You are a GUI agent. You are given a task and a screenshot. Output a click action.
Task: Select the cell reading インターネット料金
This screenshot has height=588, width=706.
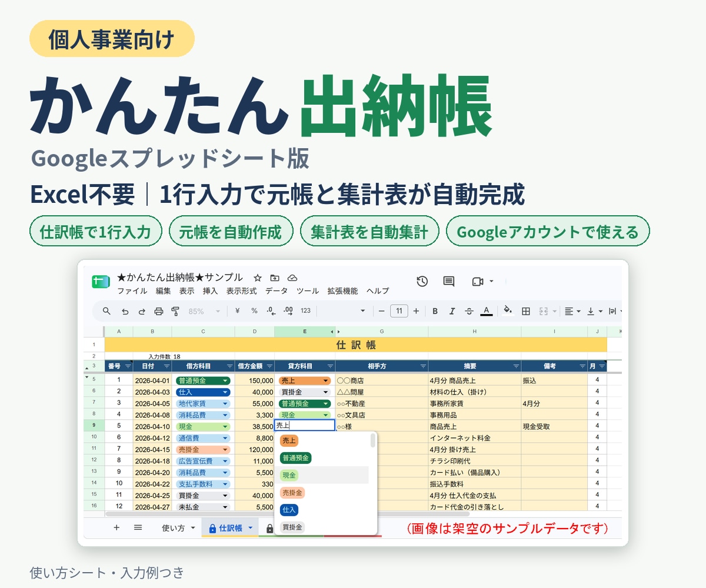coord(474,438)
